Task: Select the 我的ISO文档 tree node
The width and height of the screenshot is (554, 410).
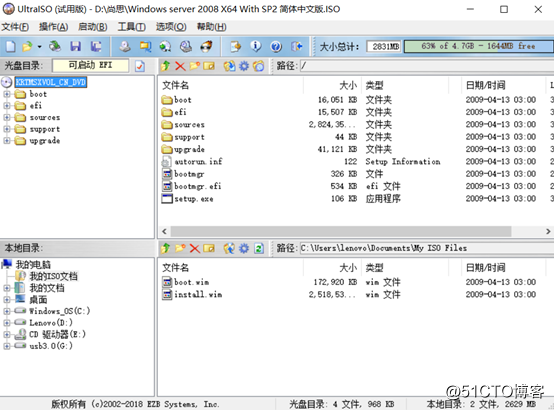Action: pos(53,276)
